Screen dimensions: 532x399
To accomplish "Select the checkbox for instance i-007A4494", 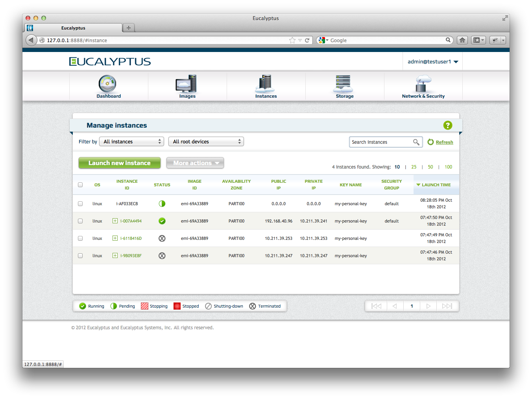I will [80, 221].
